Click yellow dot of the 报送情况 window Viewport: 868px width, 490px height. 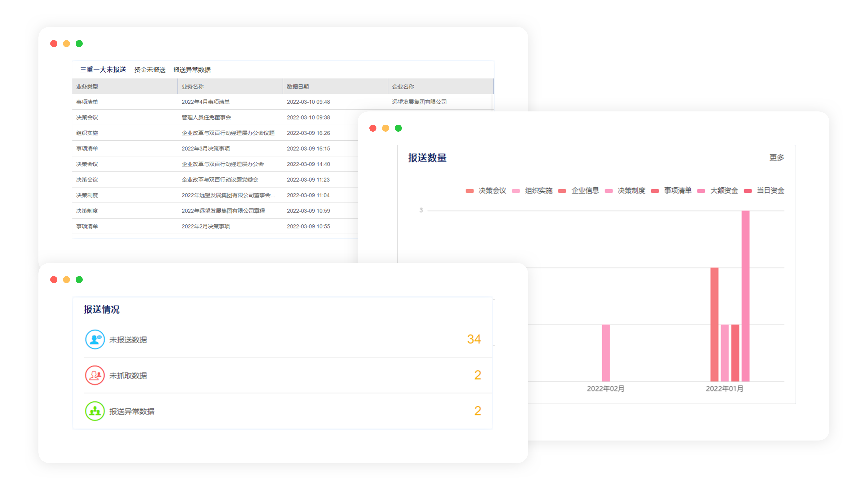click(x=66, y=280)
